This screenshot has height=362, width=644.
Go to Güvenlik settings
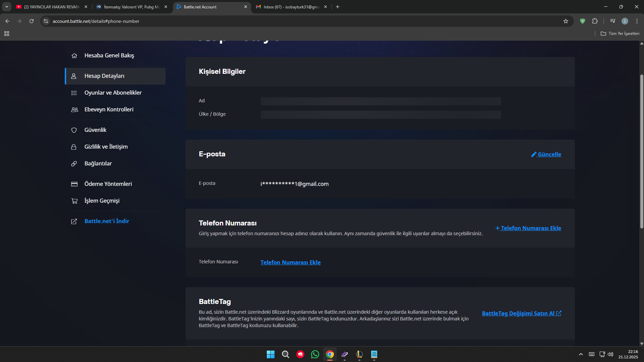click(x=95, y=130)
